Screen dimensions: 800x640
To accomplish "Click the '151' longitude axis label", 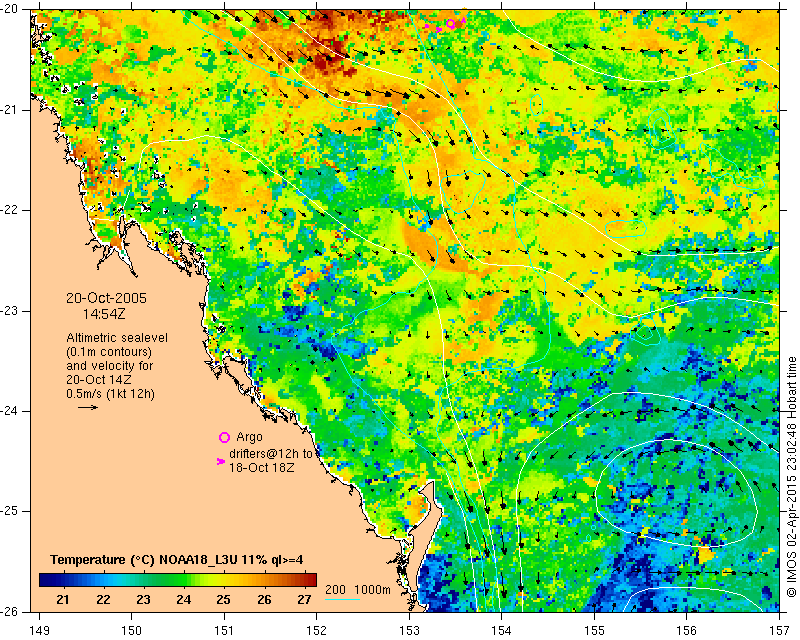I will tap(224, 631).
